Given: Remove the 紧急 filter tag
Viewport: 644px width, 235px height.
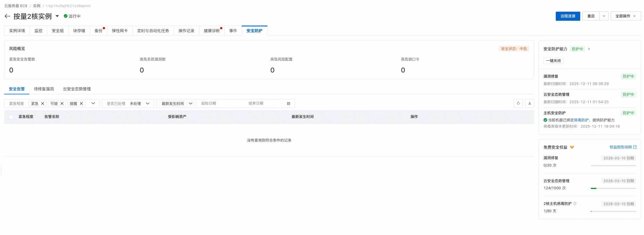Looking at the screenshot, I should (x=43, y=103).
